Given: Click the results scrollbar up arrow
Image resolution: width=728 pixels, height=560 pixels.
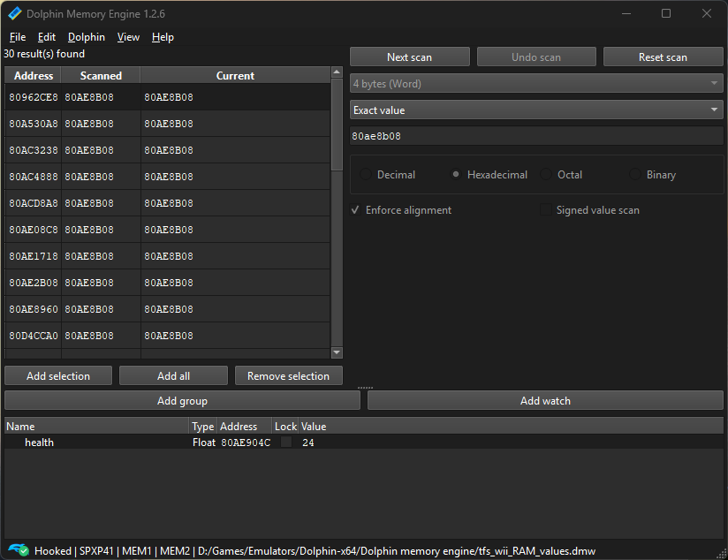Looking at the screenshot, I should (337, 72).
